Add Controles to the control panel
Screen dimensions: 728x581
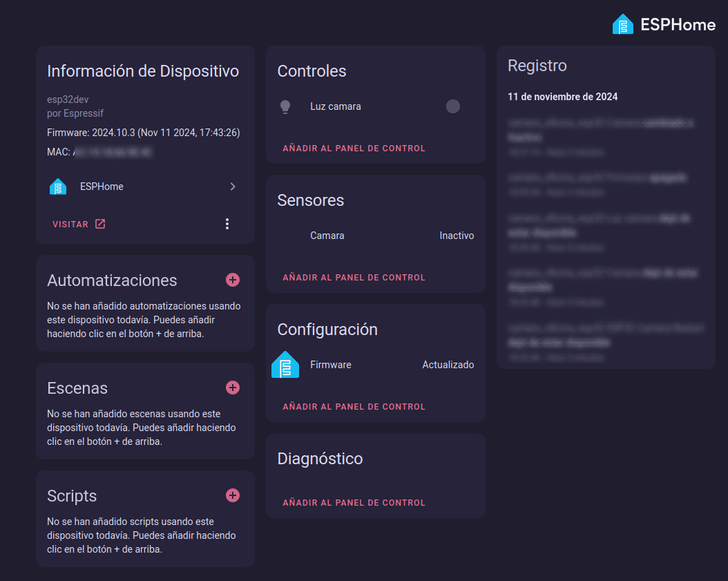(354, 148)
